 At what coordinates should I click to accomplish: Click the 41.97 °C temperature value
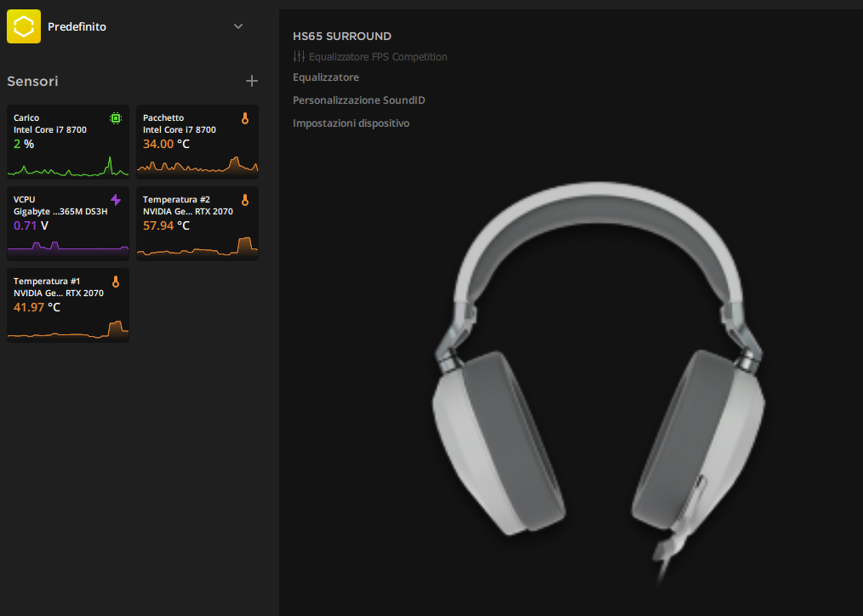click(37, 307)
